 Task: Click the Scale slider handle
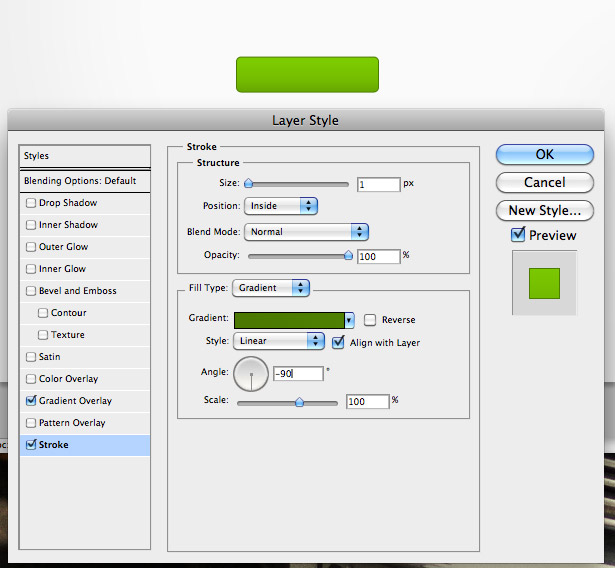click(x=299, y=402)
